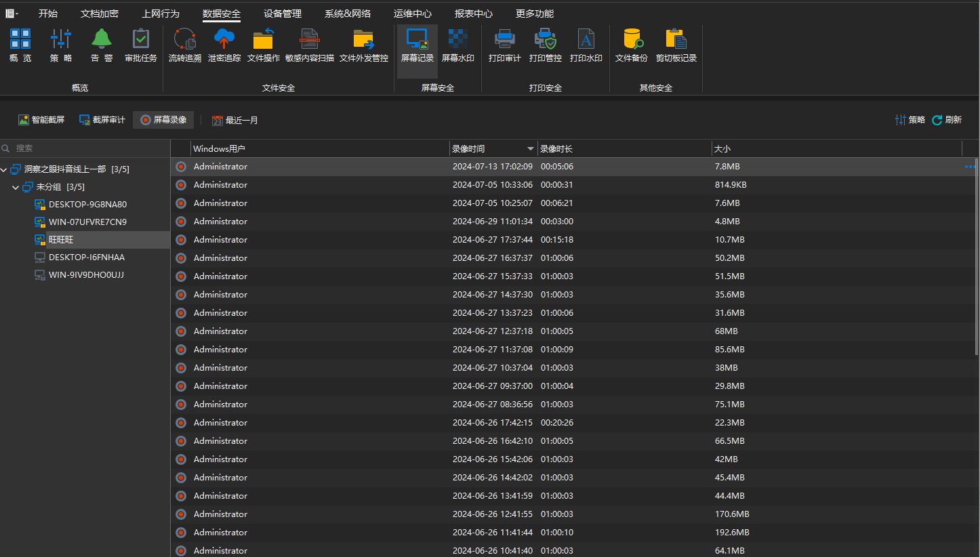Switch to 屏幕录像 view

tap(163, 120)
